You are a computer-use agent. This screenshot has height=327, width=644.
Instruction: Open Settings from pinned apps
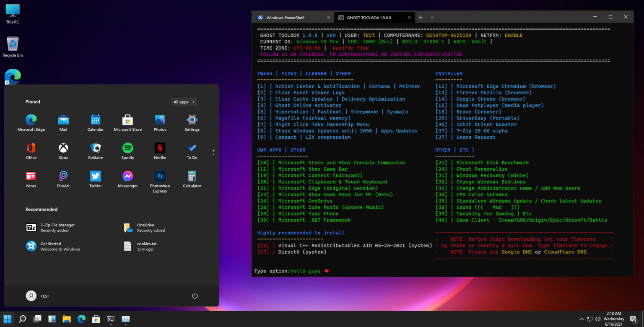tap(192, 123)
